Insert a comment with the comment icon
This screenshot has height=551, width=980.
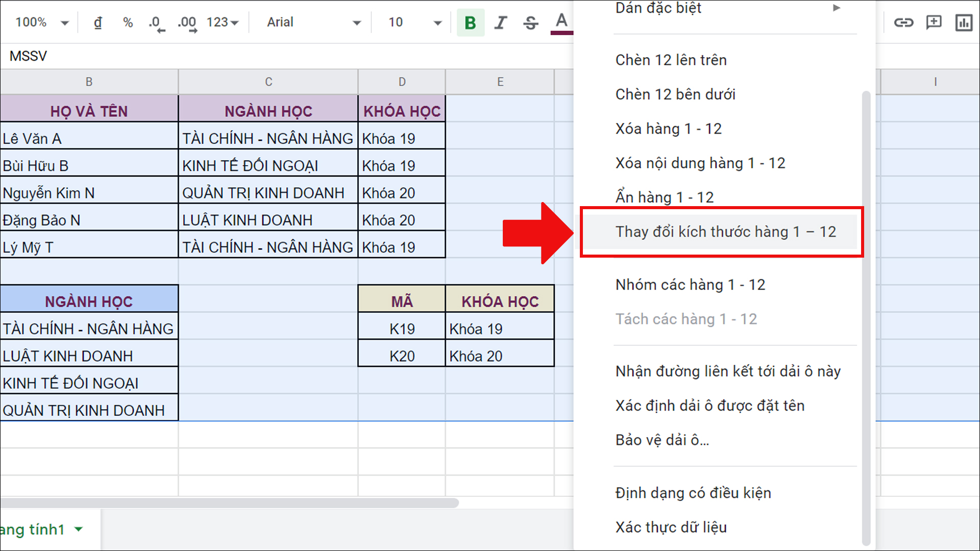pyautogui.click(x=934, y=22)
